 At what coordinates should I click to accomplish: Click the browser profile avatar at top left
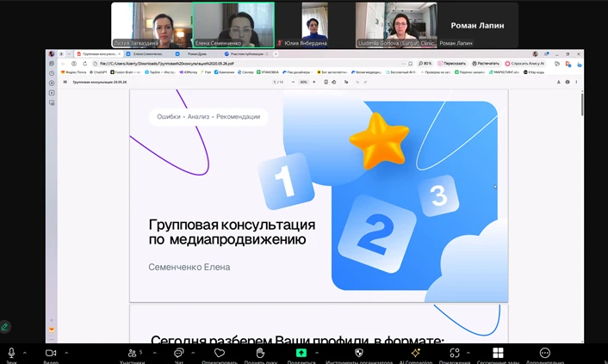[52, 54]
